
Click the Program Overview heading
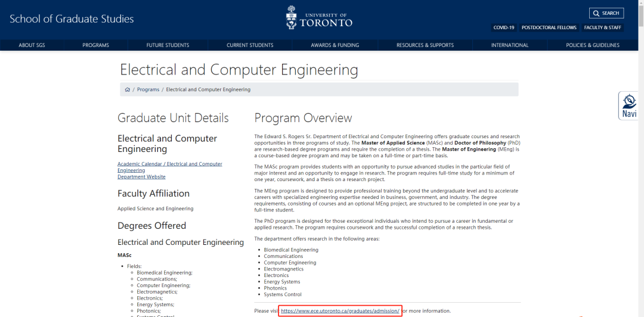[x=303, y=118]
